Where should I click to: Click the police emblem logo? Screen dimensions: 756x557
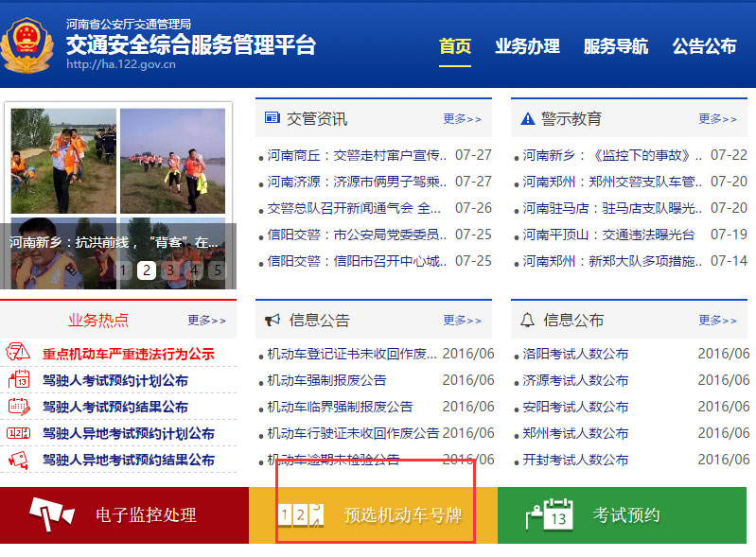27,44
